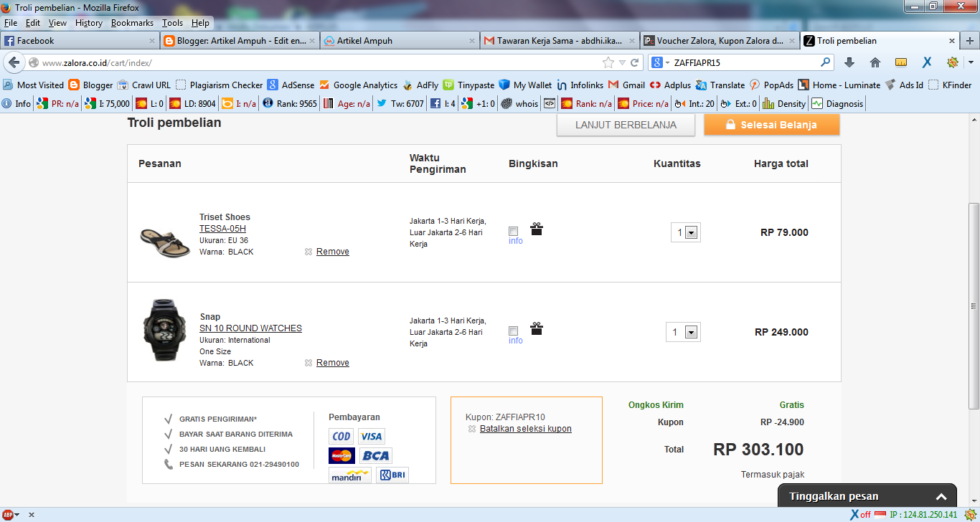Open the File menu
Screen dimensions: 980x522
pos(11,23)
